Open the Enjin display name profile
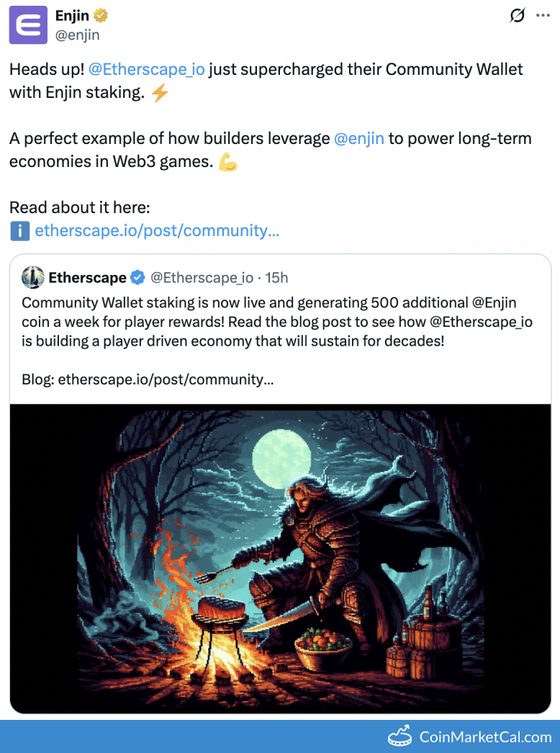The height and width of the screenshot is (753, 560). [72, 16]
